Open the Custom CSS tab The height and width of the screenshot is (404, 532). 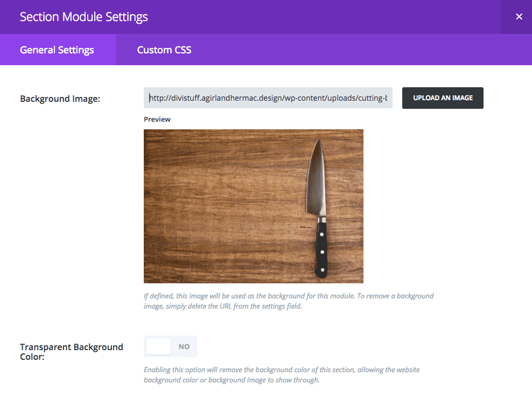[x=164, y=50]
